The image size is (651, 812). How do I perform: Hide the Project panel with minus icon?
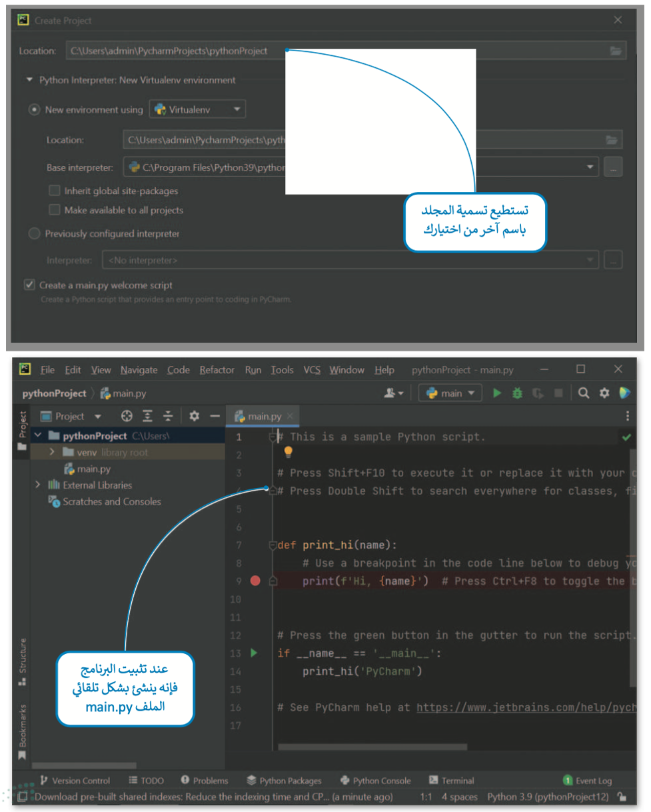pos(215,416)
